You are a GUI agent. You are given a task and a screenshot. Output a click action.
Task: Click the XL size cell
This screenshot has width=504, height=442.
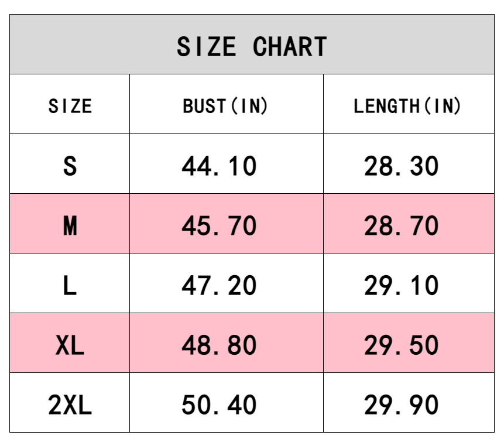70,345
